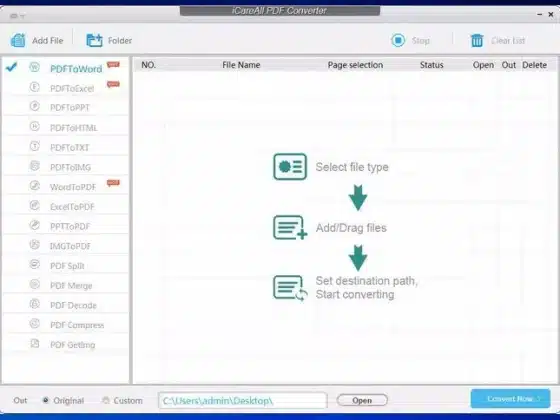Click the NO. column header
This screenshot has width=560, height=420.
click(149, 65)
